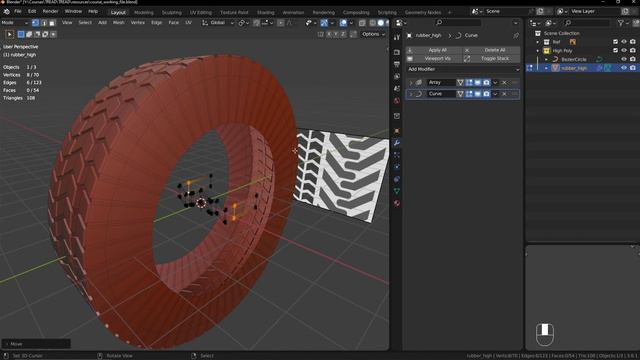Screen dimensions: 640x360
Task: Open the Particles properties tab icon
Action: (x=397, y=155)
